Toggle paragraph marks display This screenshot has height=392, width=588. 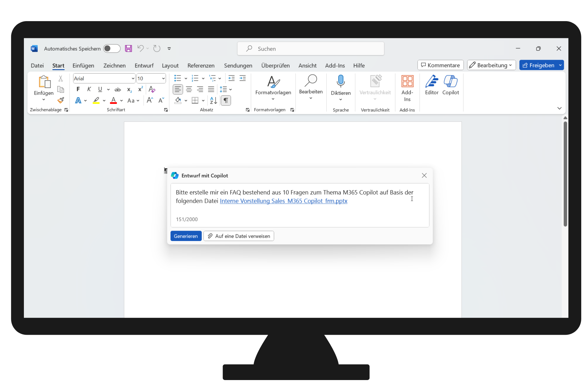tap(226, 100)
